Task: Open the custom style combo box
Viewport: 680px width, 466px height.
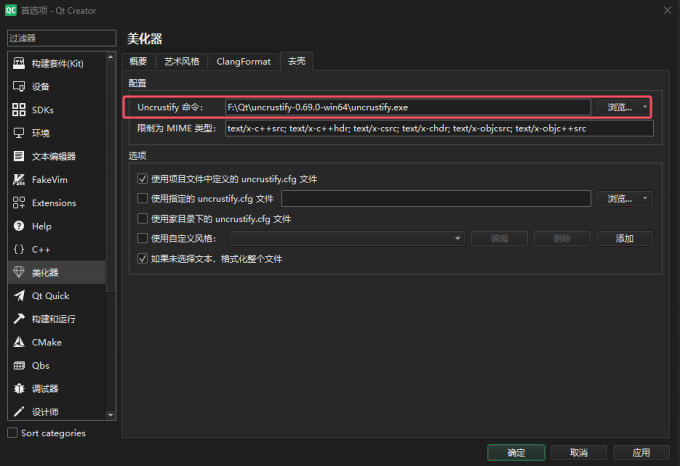Action: (x=347, y=238)
